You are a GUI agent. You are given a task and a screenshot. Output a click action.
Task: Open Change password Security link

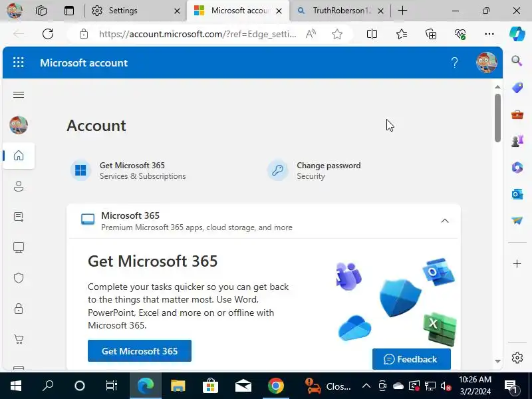coord(314,170)
